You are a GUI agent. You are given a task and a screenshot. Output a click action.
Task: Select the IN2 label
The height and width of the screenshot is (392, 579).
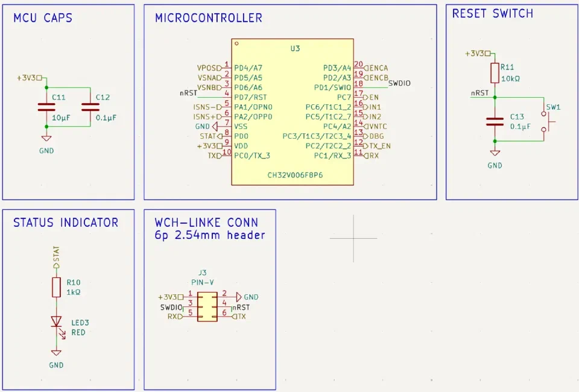(x=372, y=116)
